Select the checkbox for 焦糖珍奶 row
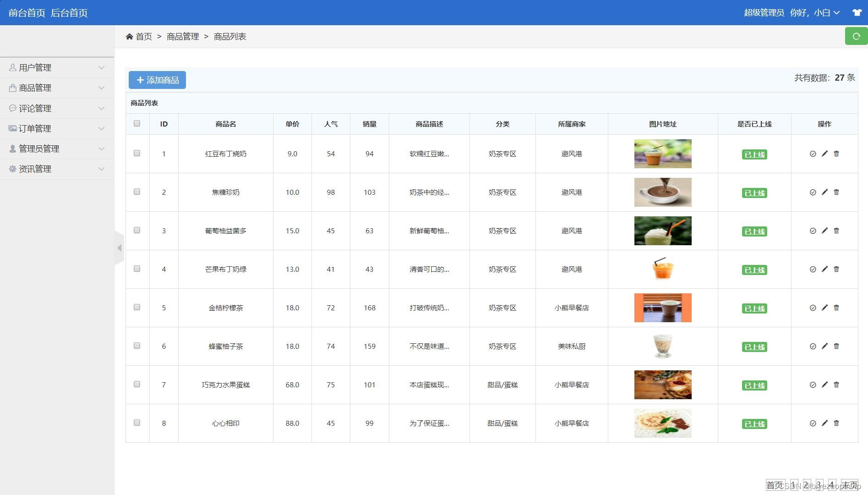The image size is (868, 495). (x=137, y=192)
